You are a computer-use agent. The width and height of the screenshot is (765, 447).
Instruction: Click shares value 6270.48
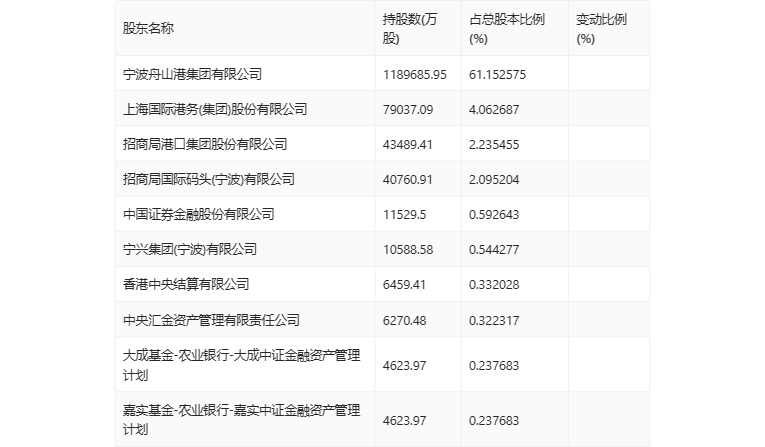pyautogui.click(x=404, y=321)
